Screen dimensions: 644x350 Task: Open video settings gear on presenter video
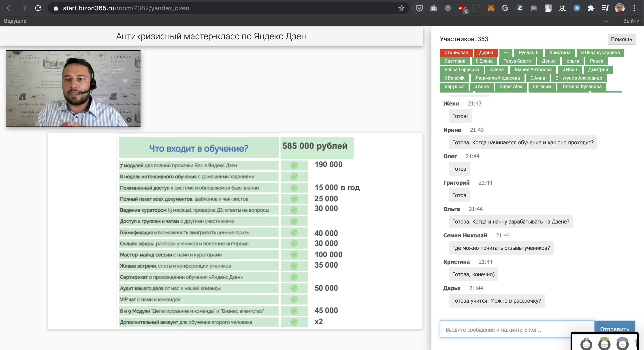129,120
